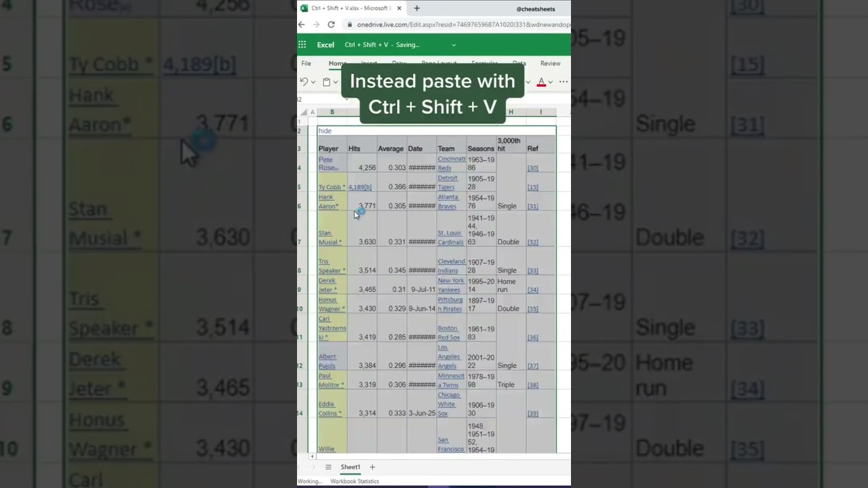Select column H header
Viewport: 868px width, 488px height.
click(511, 112)
